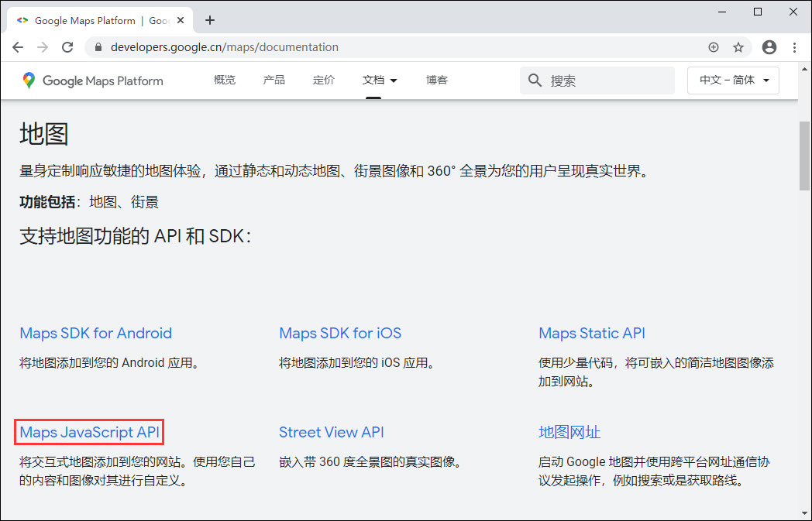Reload the page

tap(68, 46)
